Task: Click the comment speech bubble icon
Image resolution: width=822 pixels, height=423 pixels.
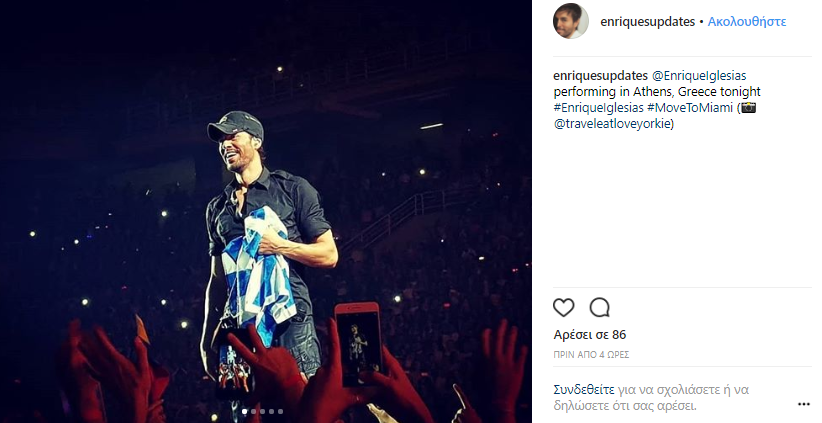Action: [600, 307]
